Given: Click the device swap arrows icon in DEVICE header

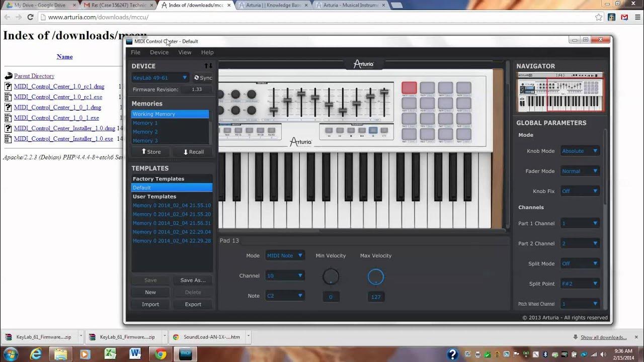Looking at the screenshot, I should [208, 66].
